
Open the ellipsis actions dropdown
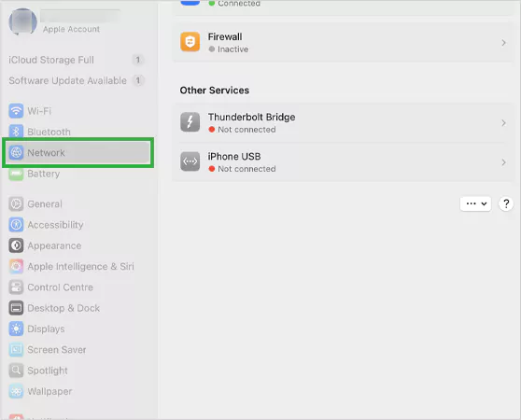475,203
